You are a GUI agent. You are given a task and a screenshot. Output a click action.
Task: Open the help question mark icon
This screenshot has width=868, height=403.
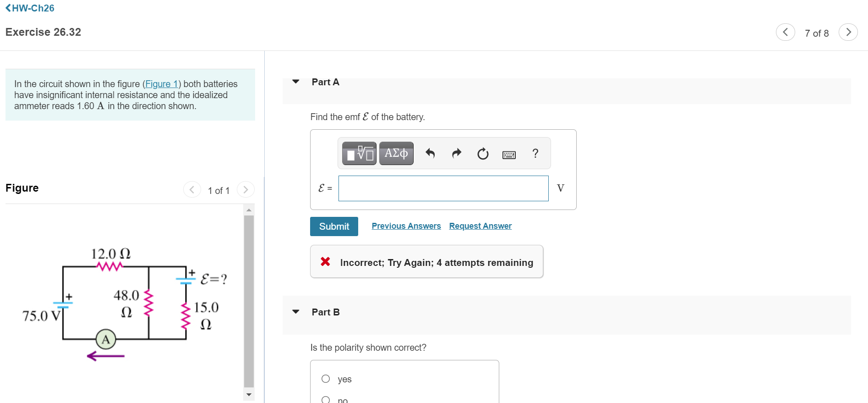pos(535,153)
